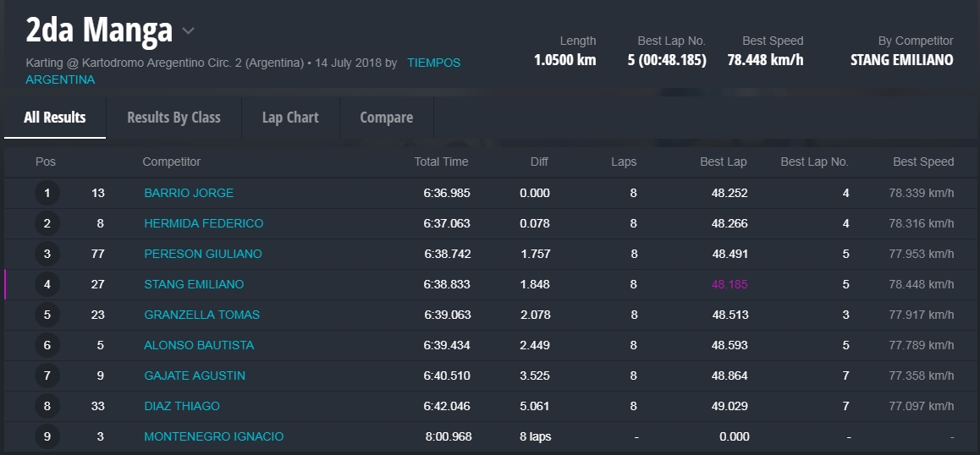Open the TIEMPOS ARGENTINA organizer link
This screenshot has height=455, width=980.
tap(433, 63)
